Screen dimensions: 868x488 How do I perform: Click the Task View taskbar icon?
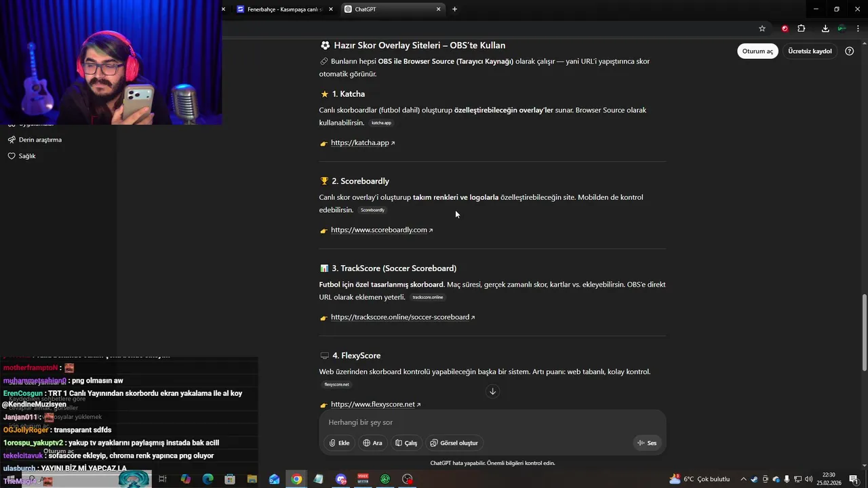click(x=163, y=479)
